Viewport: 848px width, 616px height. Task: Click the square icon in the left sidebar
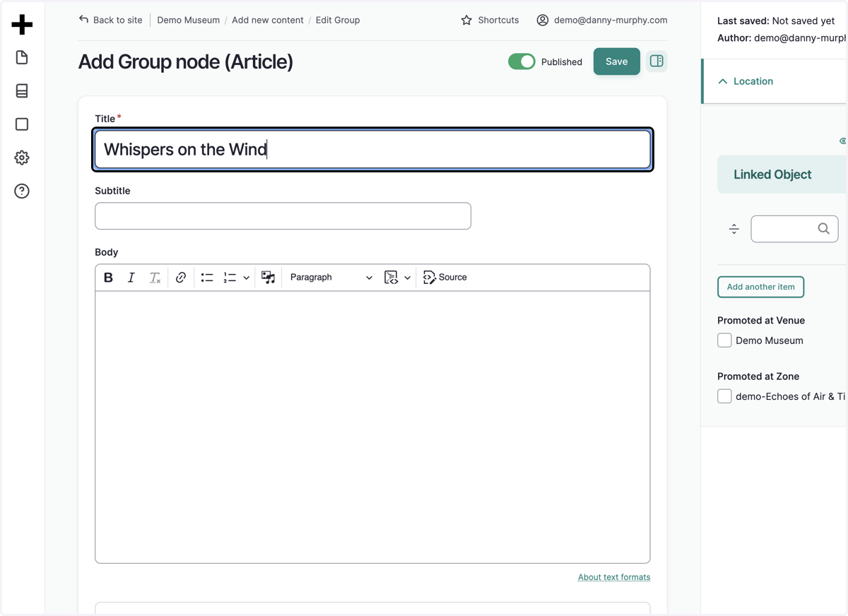[x=22, y=124]
